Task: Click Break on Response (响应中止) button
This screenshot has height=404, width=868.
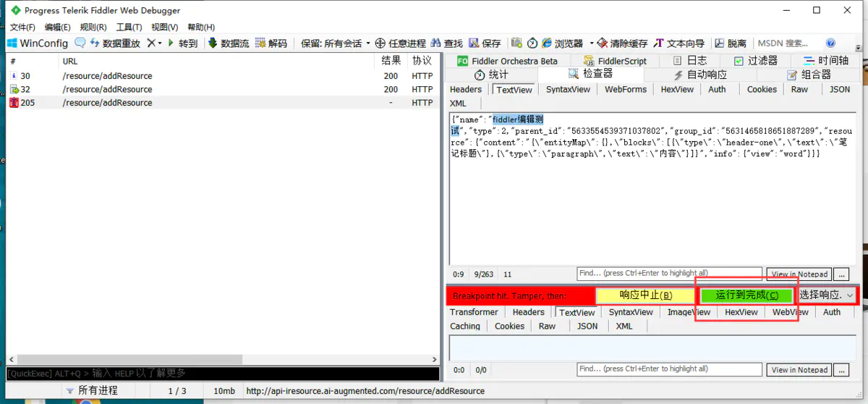Action: click(645, 295)
